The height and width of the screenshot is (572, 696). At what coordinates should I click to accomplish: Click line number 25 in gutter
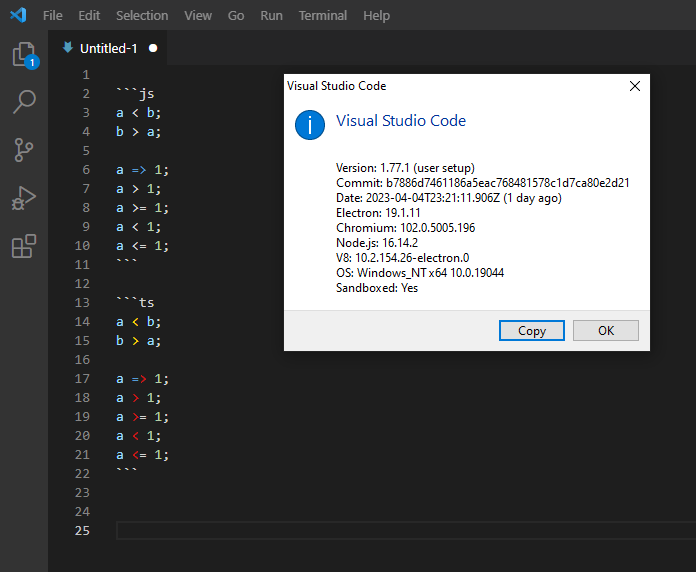[82, 531]
